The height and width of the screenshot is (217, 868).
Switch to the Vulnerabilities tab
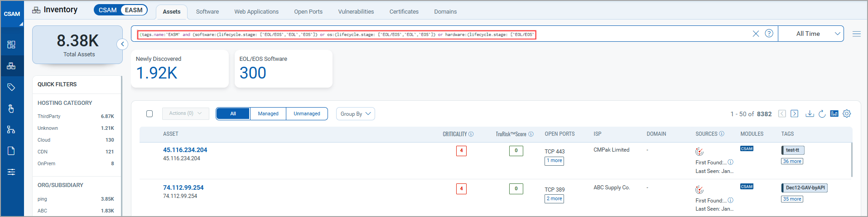(356, 12)
